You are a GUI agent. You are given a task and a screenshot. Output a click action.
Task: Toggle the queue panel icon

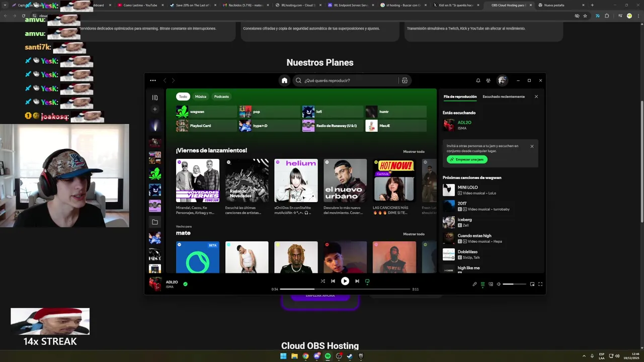(482, 284)
